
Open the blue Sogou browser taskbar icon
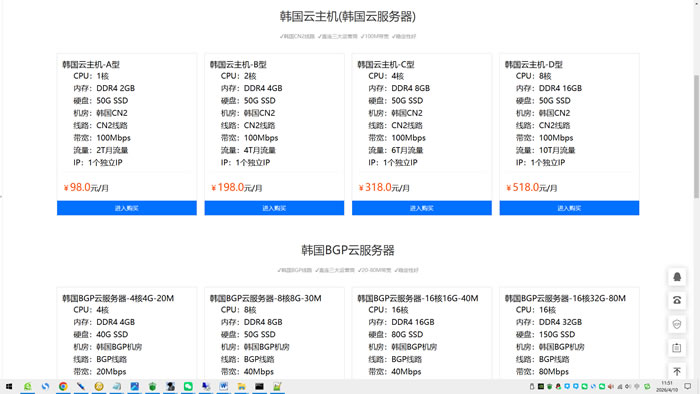[x=45, y=386]
